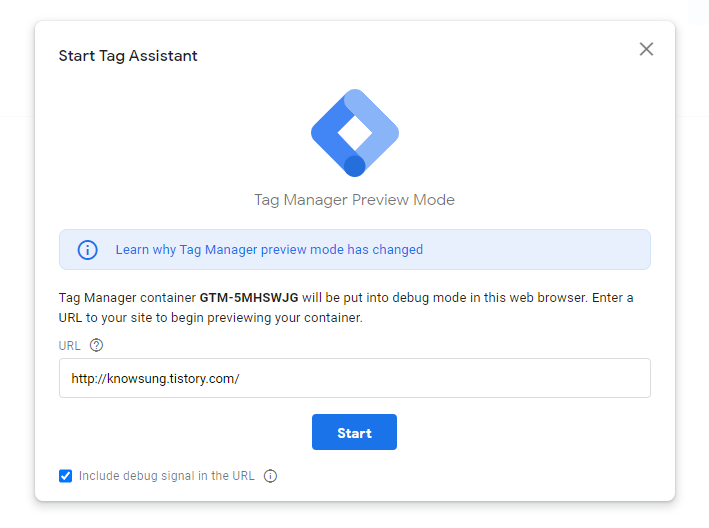
Task: Uncheck 'Include debug signal in the URL'
Action: point(66,476)
